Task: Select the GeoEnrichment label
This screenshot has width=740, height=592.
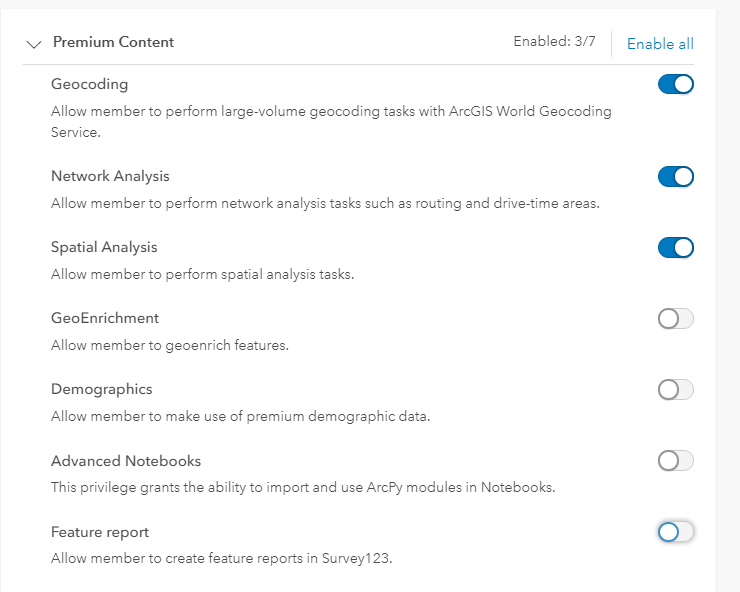Action: tap(105, 318)
